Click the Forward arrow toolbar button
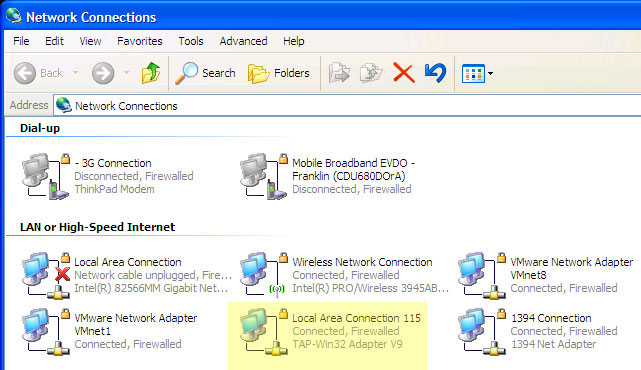The image size is (641, 370). 103,73
